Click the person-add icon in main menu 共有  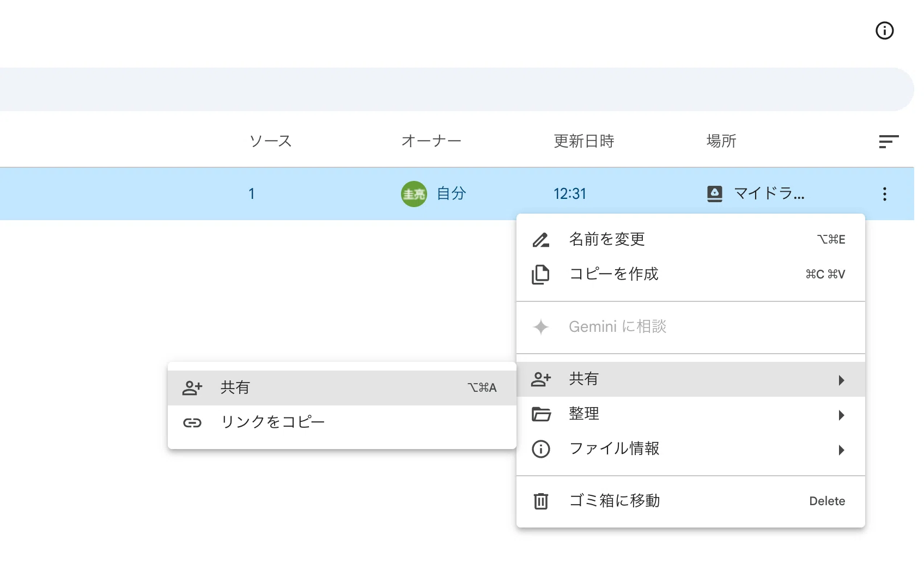coord(541,379)
